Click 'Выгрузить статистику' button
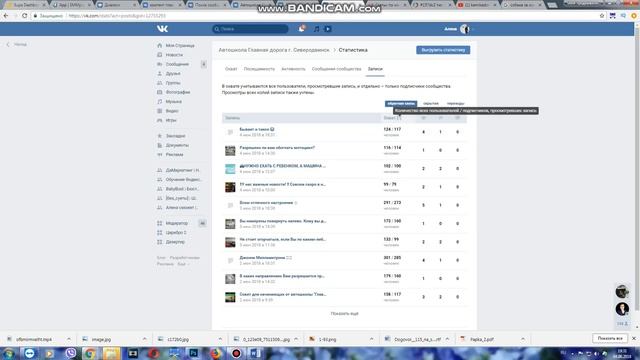Viewport: 640px width, 360px height. 443,50
